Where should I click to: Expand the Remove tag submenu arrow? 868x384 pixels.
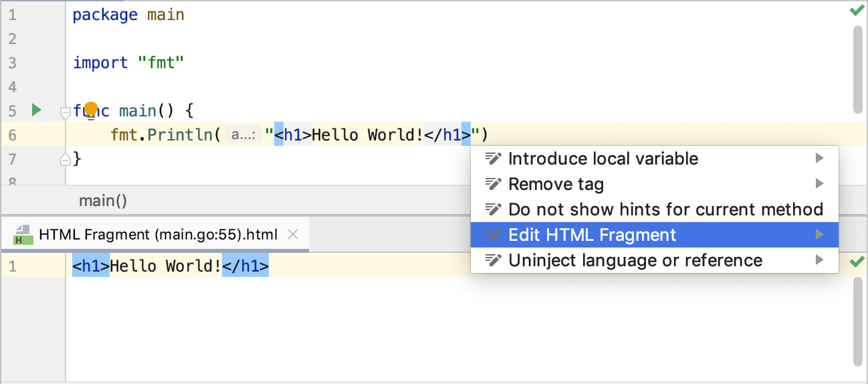pyautogui.click(x=820, y=184)
